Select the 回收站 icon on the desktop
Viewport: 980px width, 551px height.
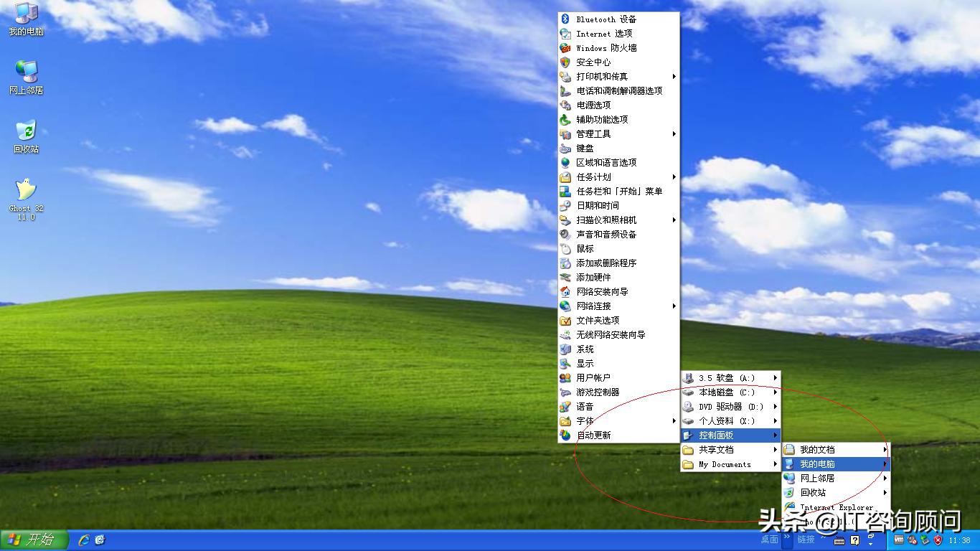click(26, 132)
